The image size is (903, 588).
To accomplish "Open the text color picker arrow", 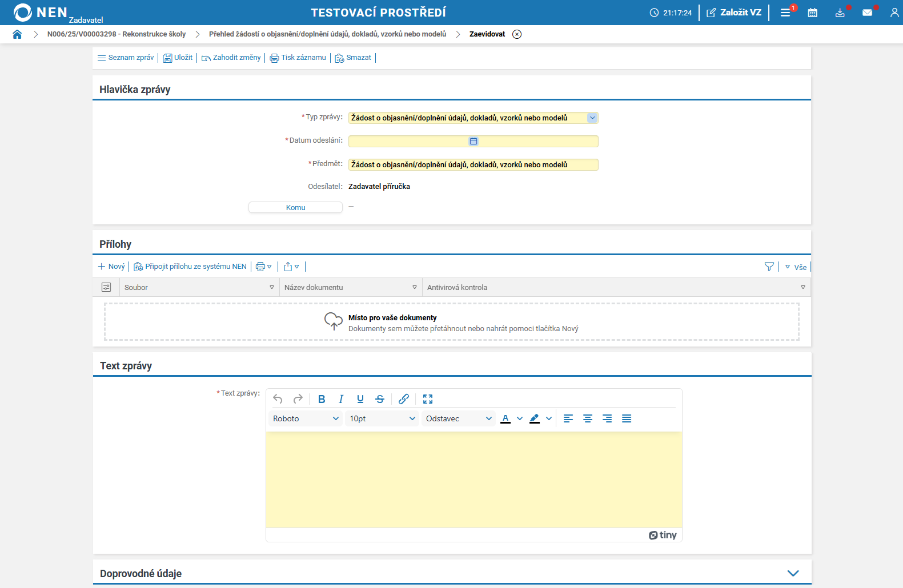I will (520, 418).
